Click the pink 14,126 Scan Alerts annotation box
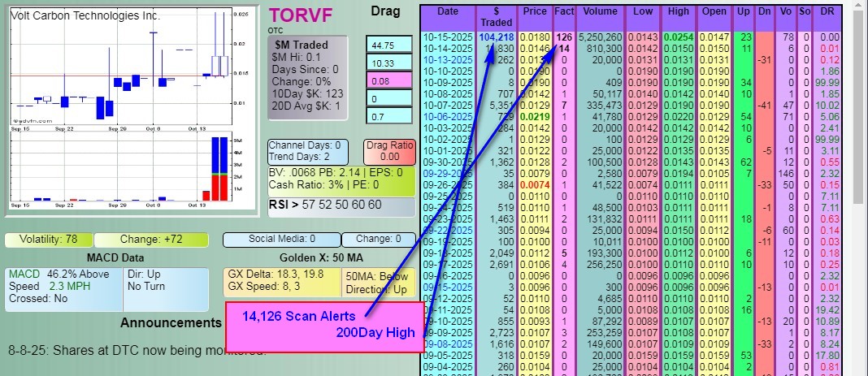 tap(323, 326)
